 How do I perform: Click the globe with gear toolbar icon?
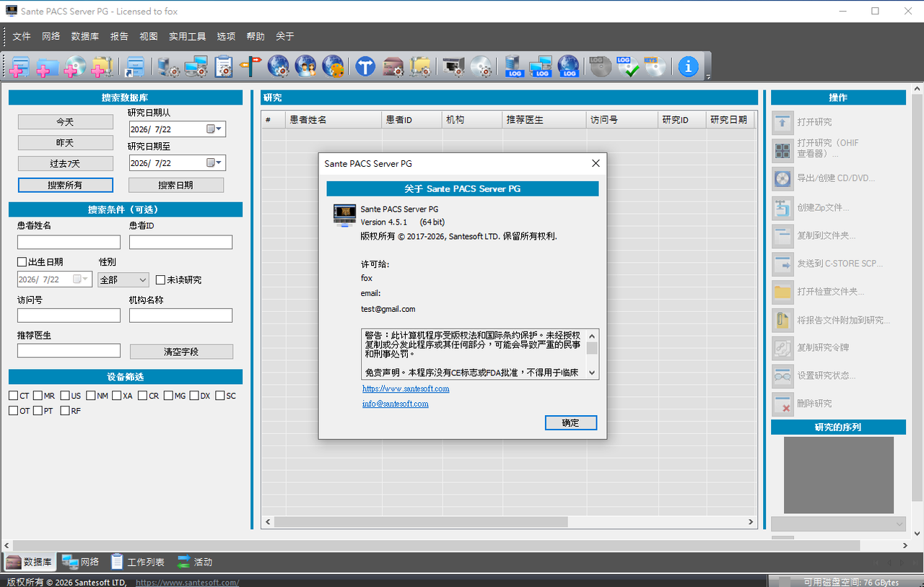click(x=278, y=66)
